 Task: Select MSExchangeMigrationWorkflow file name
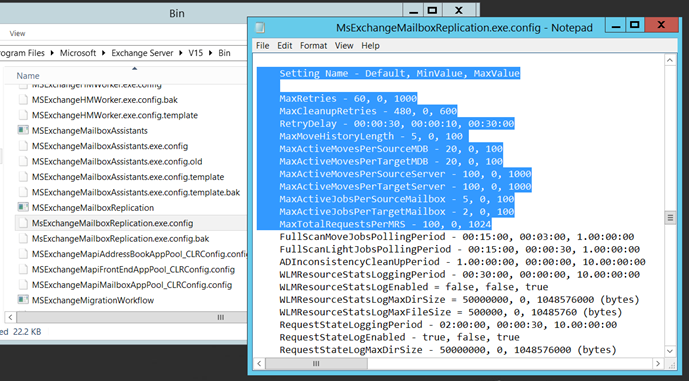[93, 300]
